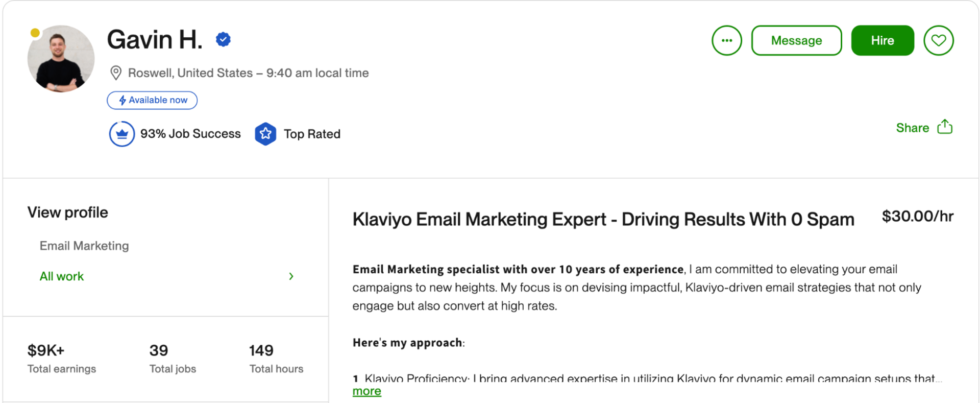The image size is (980, 403).
Task: Click the green Hire button
Action: click(x=883, y=40)
